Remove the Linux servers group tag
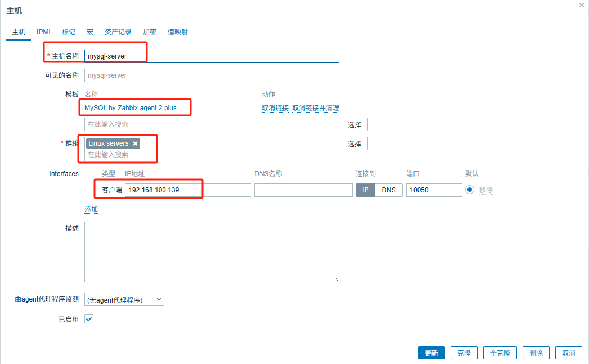Viewport: 589px width, 364px height. coord(135,143)
